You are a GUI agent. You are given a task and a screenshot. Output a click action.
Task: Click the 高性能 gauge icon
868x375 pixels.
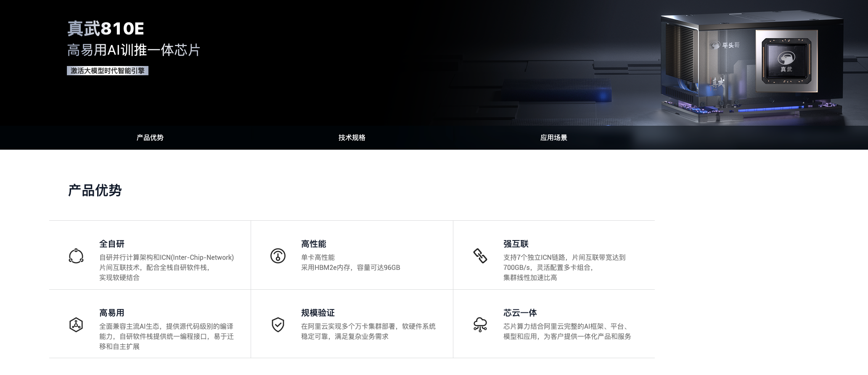coord(278,256)
